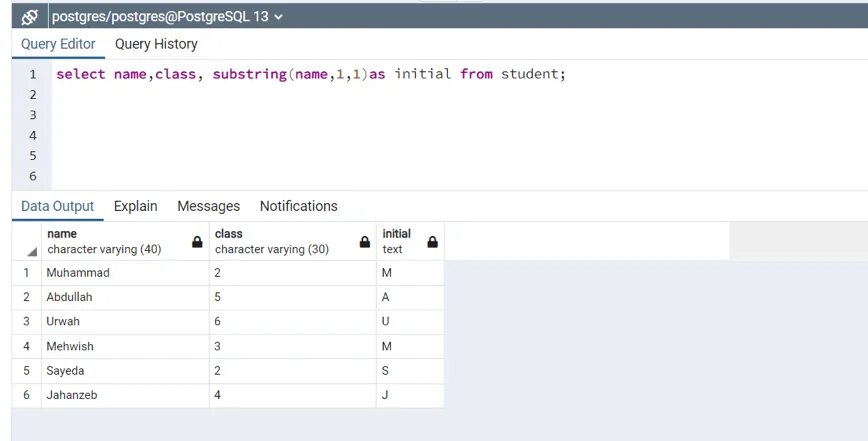Select the Data Output tab
The image size is (868, 441).
point(58,206)
